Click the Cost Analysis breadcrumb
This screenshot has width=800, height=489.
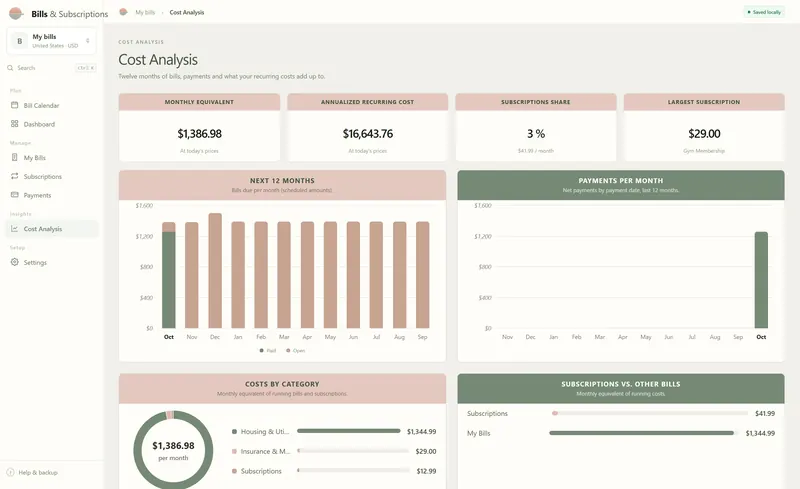(187, 12)
